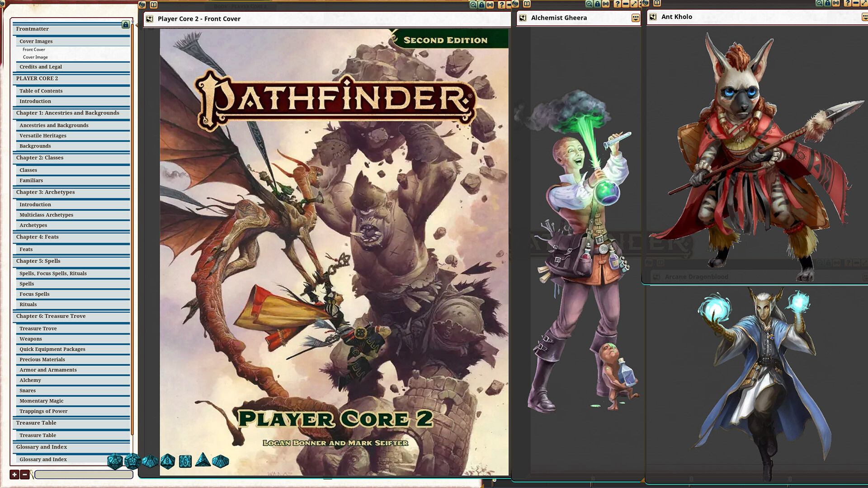Switch to the Arcane Dragonblood window

pyautogui.click(x=696, y=277)
